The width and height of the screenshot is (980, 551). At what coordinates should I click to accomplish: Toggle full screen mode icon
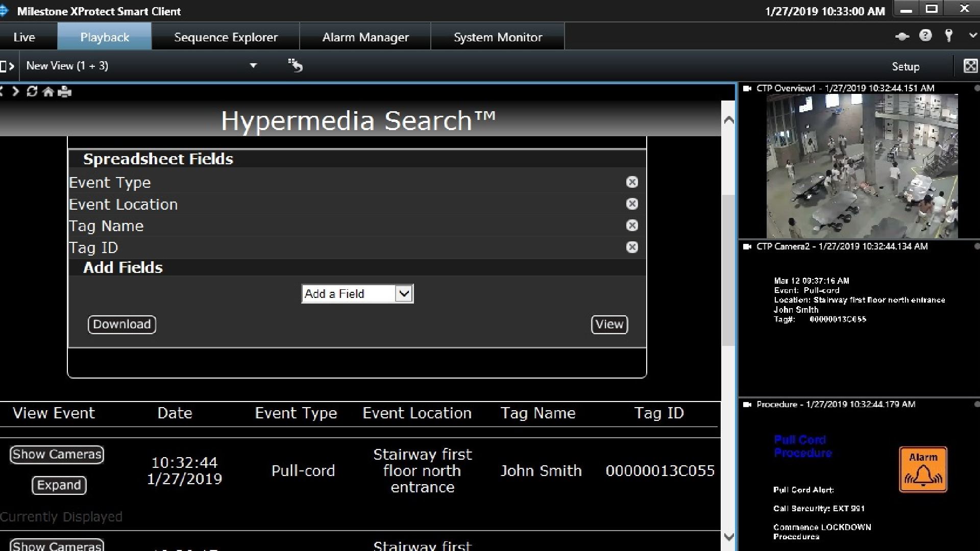click(970, 66)
